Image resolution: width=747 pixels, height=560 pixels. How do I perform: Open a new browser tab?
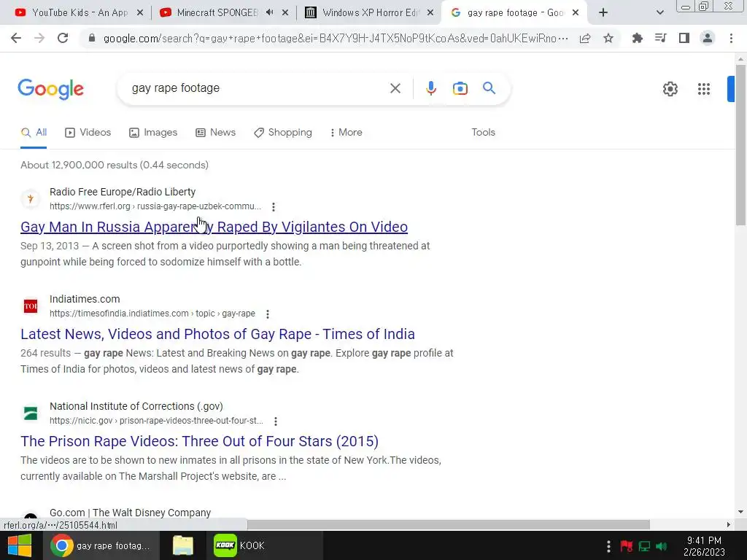click(603, 12)
